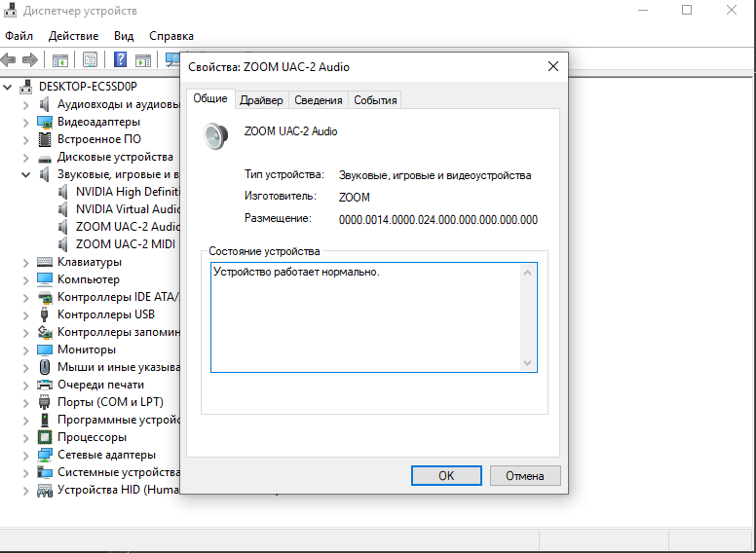This screenshot has height=553, width=756.
Task: Click the placement value 0000.0014.0000.024 text
Action: pos(438,220)
